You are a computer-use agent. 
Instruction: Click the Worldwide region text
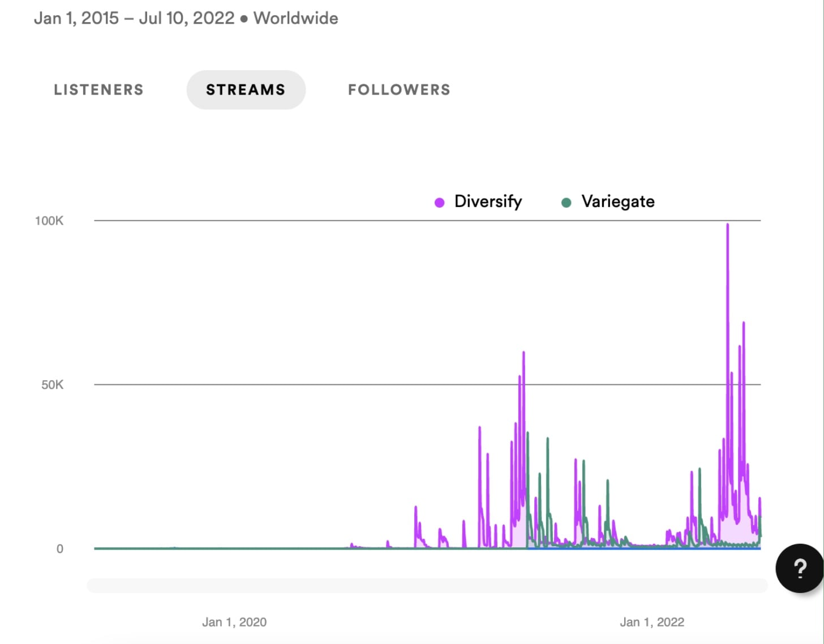click(295, 18)
